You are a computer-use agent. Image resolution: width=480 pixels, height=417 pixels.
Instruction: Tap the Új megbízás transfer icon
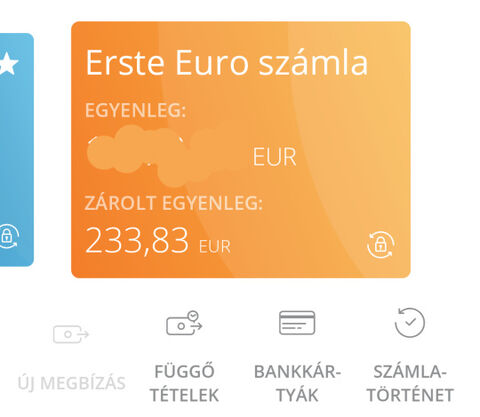coord(71,334)
